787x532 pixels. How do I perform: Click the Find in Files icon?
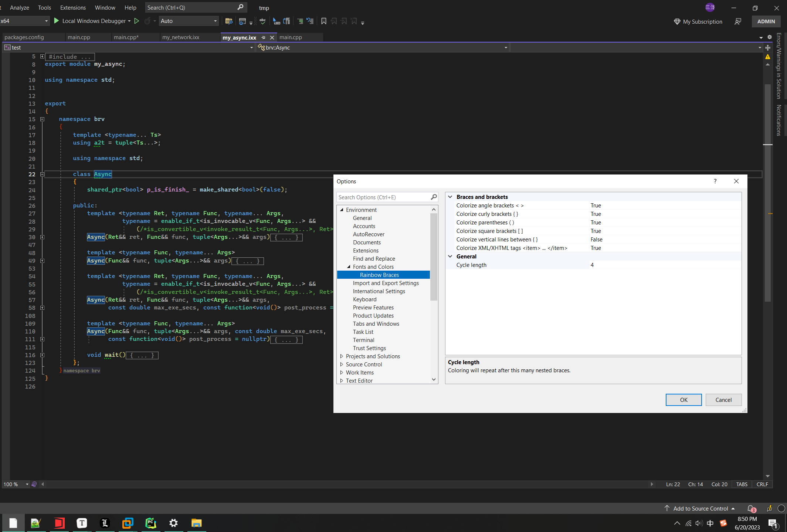coord(228,21)
